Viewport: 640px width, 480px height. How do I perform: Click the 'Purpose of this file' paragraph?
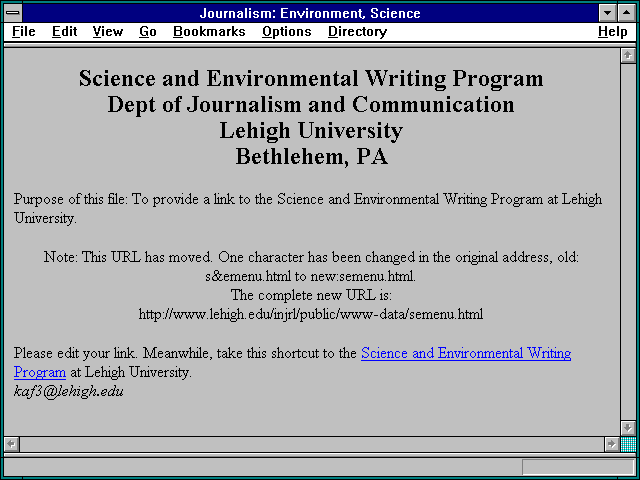coord(308,209)
